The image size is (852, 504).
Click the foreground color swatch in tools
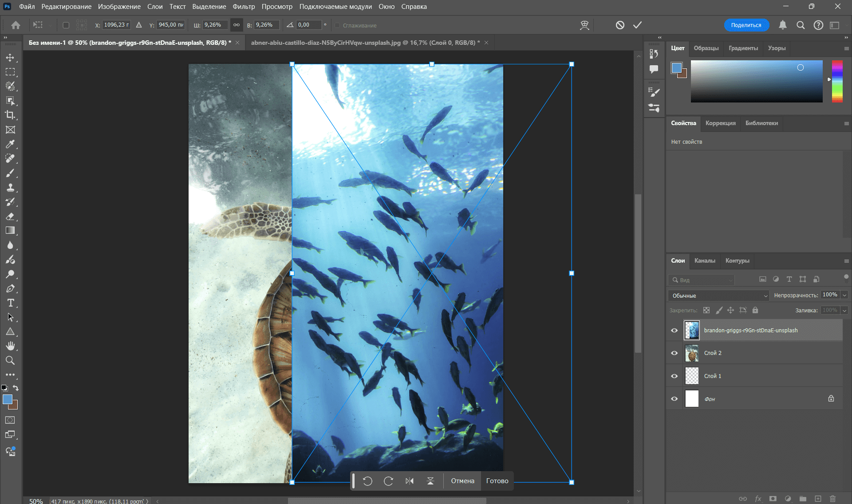tap(8, 399)
